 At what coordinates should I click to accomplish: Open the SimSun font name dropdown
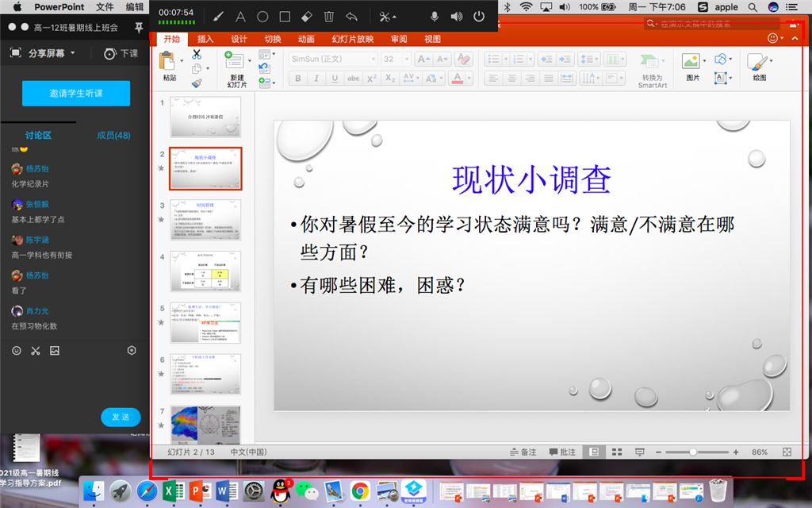pos(373,60)
